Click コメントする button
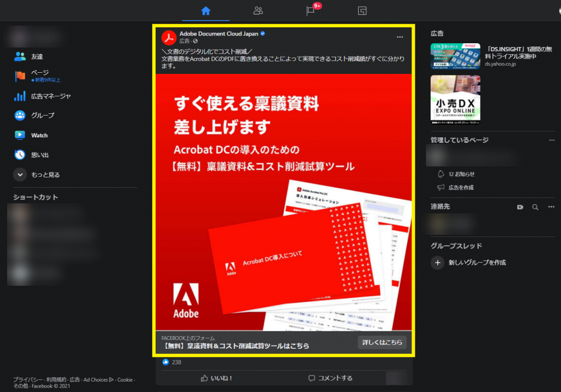 tap(330, 378)
